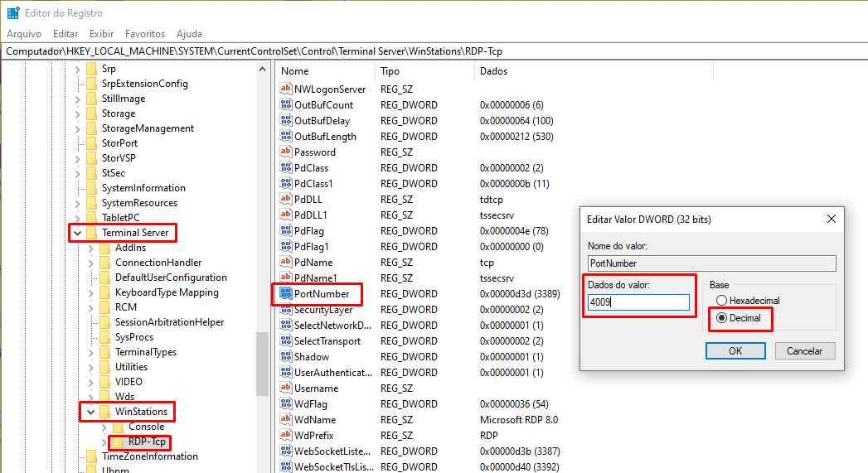Open the Exibir menu
The height and width of the screenshot is (473, 868).
(101, 34)
